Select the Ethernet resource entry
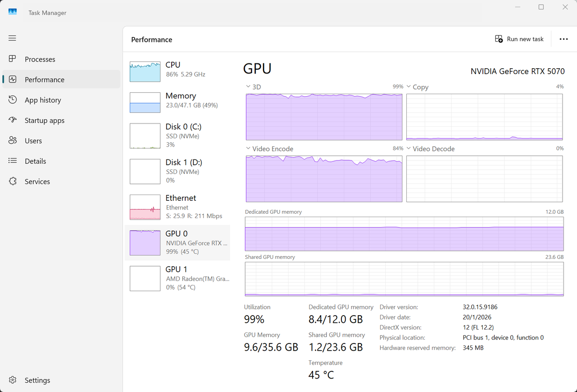 click(x=177, y=207)
